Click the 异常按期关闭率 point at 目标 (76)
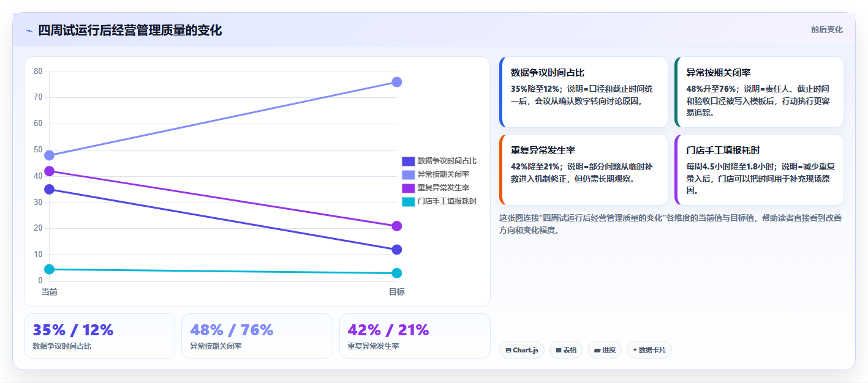868x383 pixels. tap(396, 82)
